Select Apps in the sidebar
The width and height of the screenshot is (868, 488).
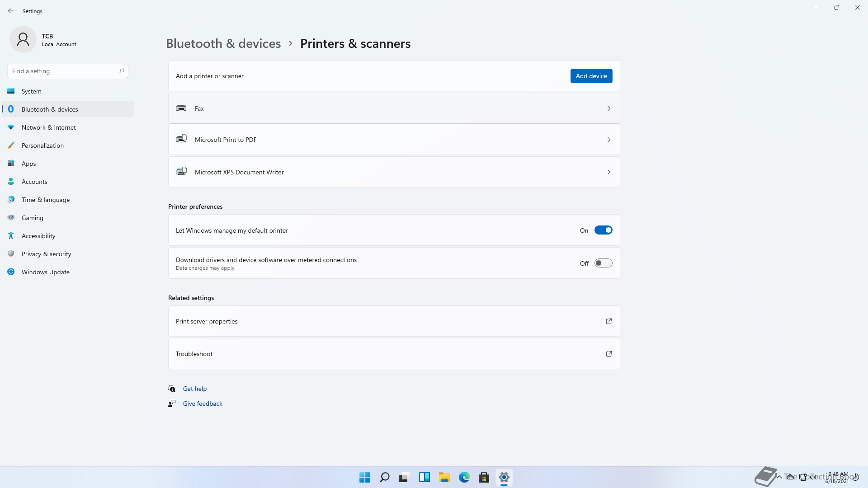pos(68,164)
